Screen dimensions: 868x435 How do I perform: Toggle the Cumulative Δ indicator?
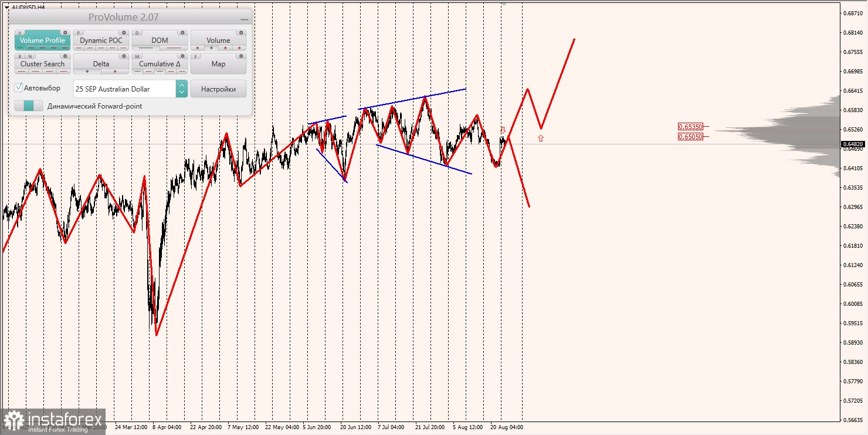coord(160,64)
